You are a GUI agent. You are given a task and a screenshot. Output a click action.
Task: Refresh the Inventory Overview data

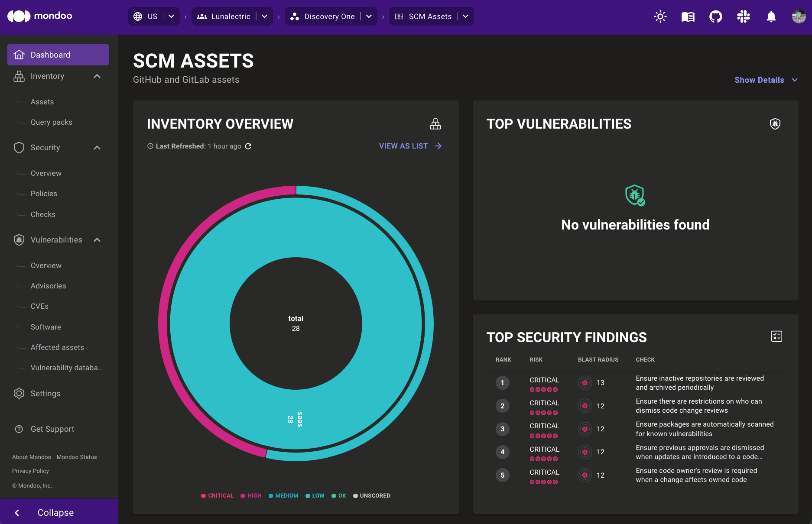point(248,146)
